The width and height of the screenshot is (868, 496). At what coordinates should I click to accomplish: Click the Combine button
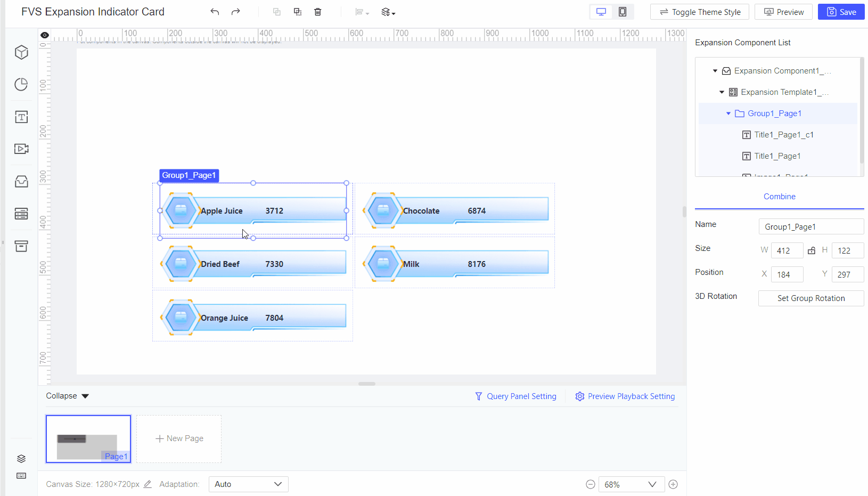tap(779, 196)
